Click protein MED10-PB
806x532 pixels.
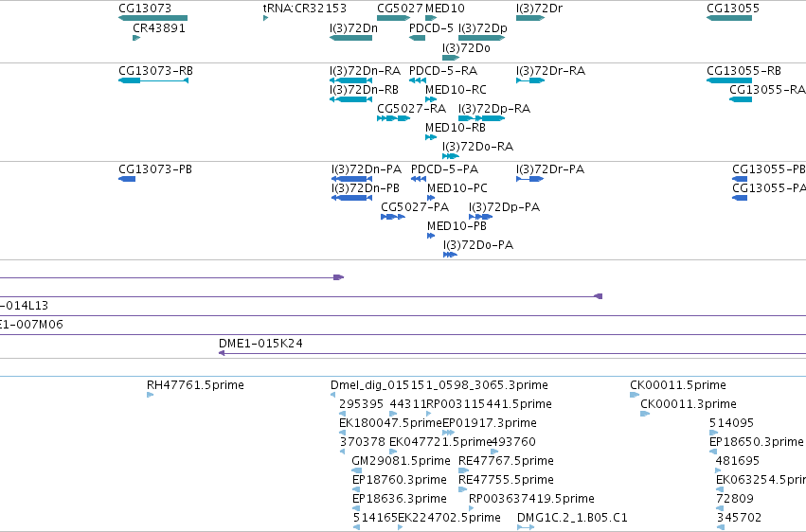point(431,236)
